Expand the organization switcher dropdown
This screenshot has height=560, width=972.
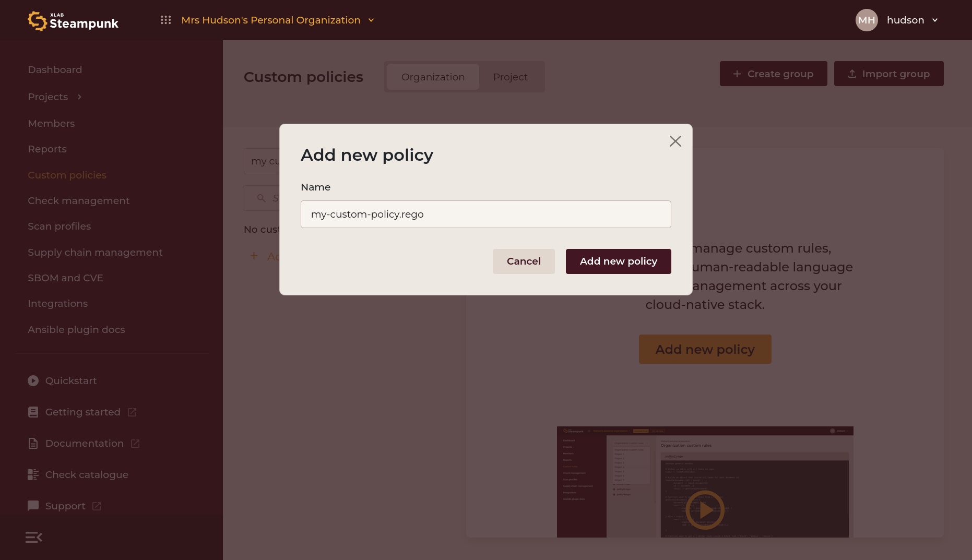point(371,20)
